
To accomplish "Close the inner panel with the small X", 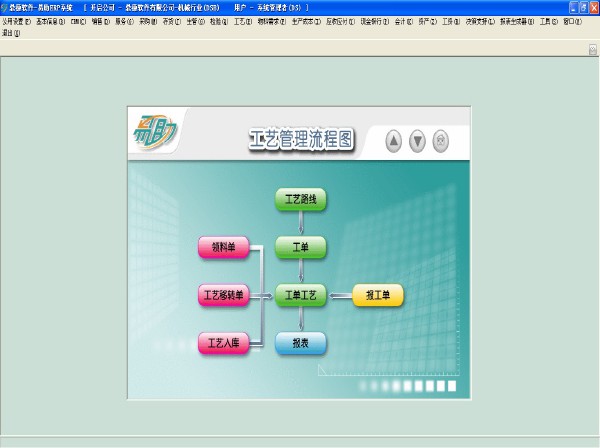I will [592, 49].
